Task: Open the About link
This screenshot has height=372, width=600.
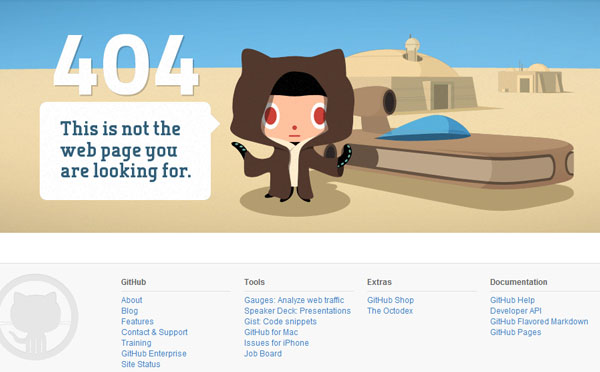Action: (x=132, y=300)
